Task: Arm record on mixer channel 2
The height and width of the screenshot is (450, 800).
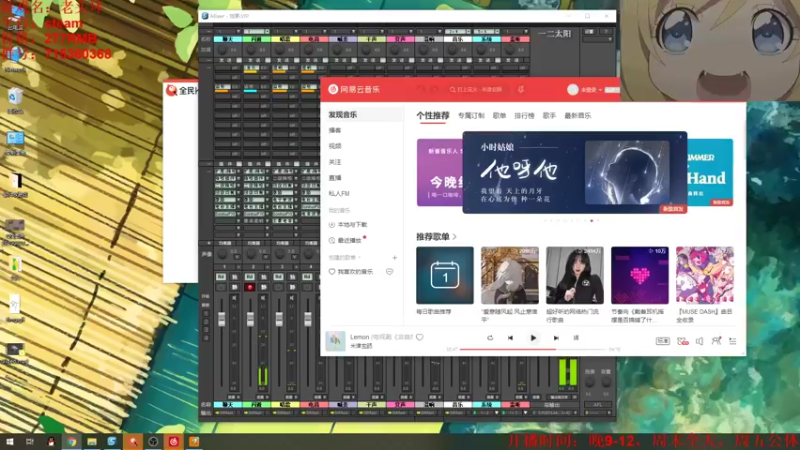Action: (249, 287)
